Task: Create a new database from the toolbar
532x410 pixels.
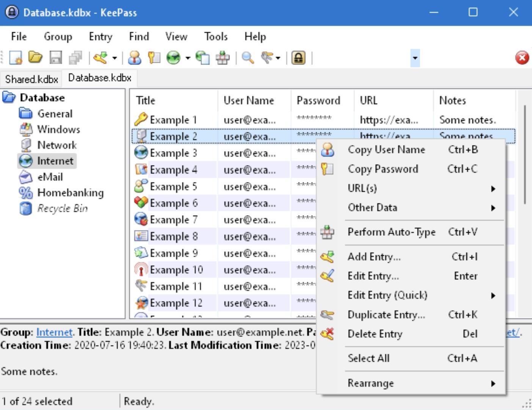Action: coord(15,58)
